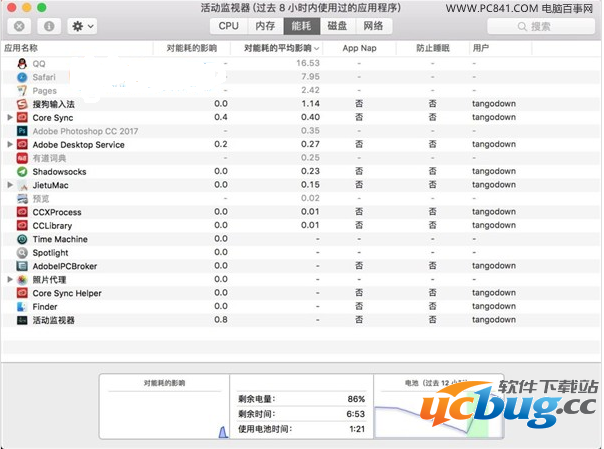
Task: Sort by 应用名称 column header
Action: tap(77, 48)
